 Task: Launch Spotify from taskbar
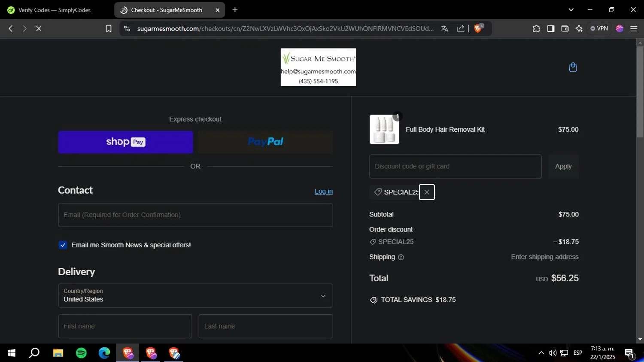(81, 353)
